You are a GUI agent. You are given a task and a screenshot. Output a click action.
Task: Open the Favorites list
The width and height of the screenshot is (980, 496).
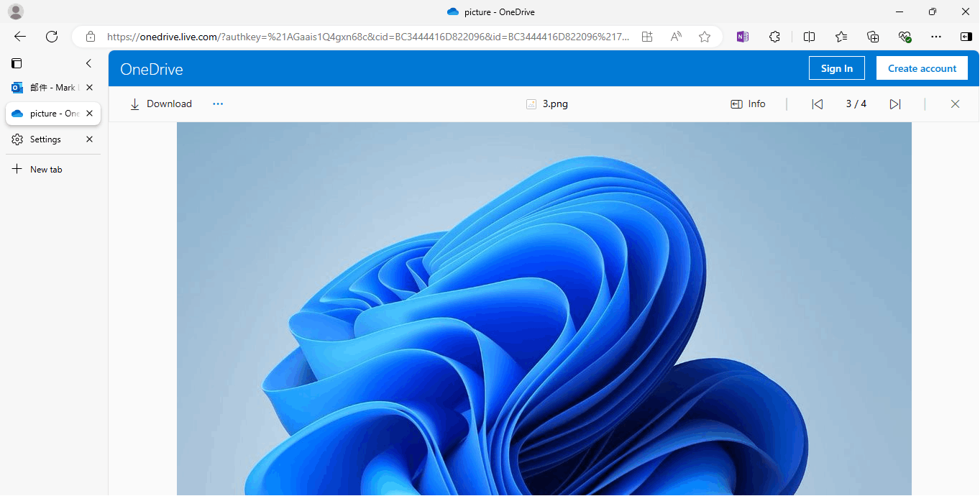841,37
